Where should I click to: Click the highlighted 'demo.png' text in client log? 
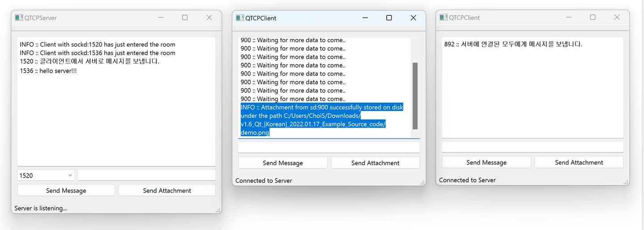(255, 133)
